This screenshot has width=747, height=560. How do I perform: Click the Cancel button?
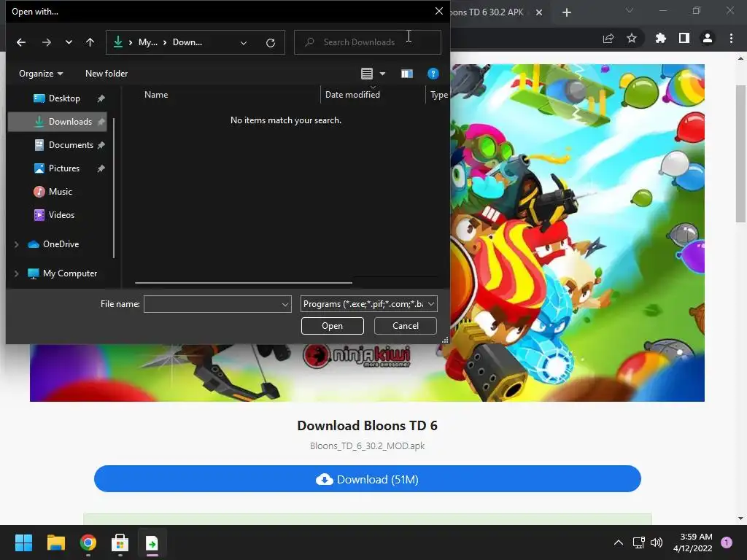tap(406, 326)
